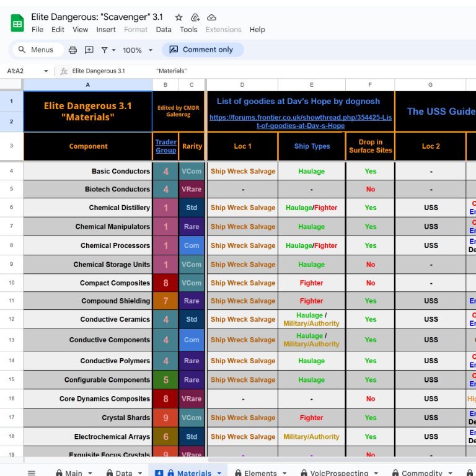Click the Trader Group header link
The height and width of the screenshot is (476, 476).
[165, 146]
